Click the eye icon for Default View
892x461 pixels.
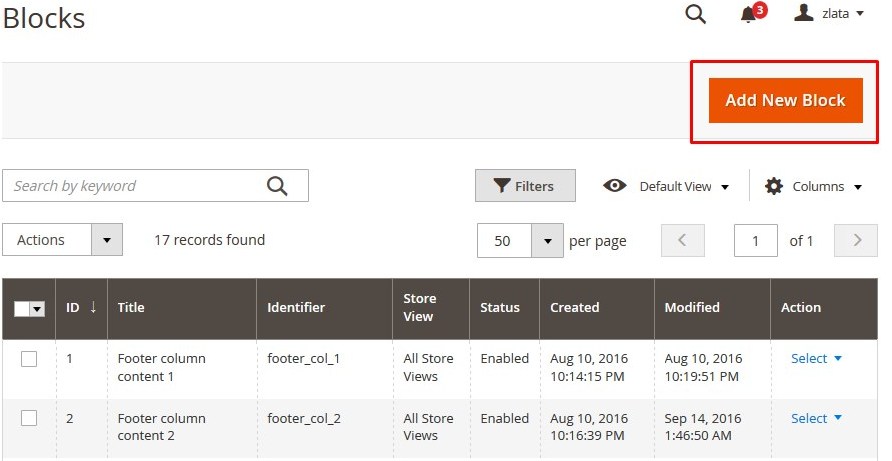(x=614, y=186)
